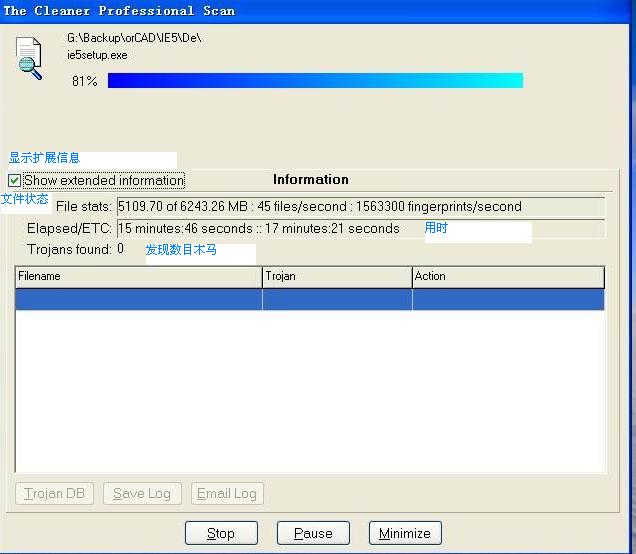
Task: Click the 显示扩展信息 annotation text
Action: pos(45,158)
